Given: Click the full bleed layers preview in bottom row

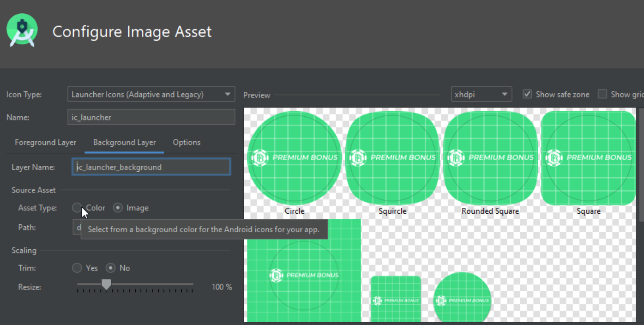Looking at the screenshot, I should click(x=304, y=271).
